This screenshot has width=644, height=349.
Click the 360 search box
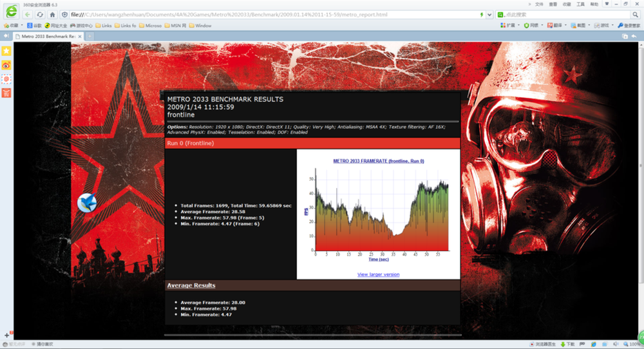pos(567,15)
